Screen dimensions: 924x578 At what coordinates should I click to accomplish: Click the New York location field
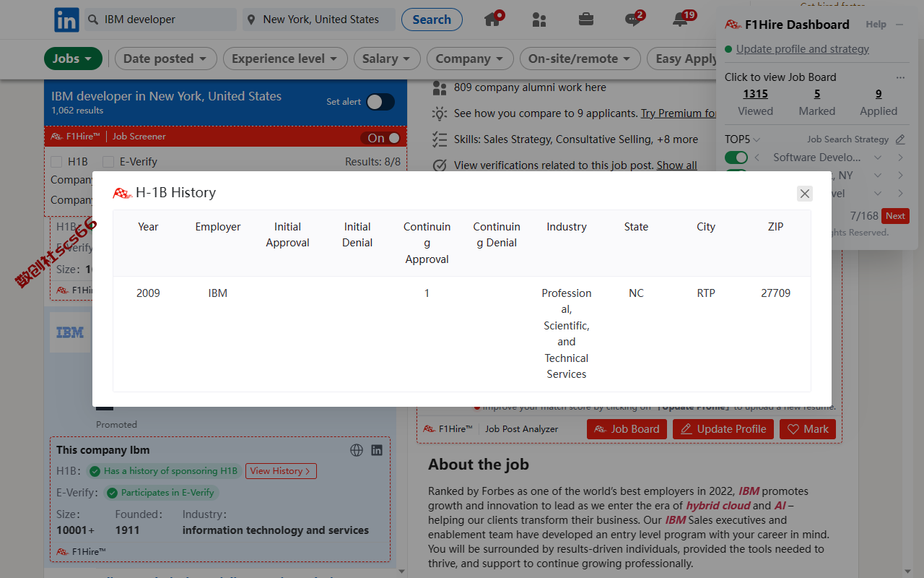click(318, 20)
